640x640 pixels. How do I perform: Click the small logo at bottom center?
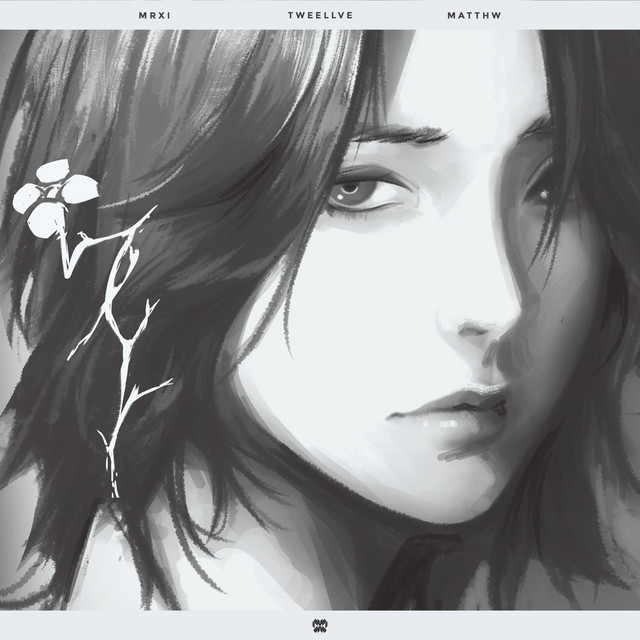point(320,625)
